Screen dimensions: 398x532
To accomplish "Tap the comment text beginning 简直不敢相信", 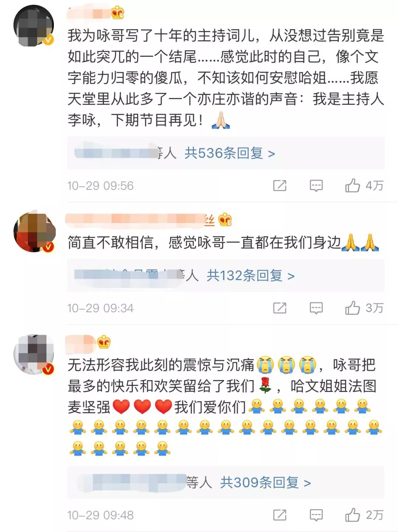I will 223,243.
